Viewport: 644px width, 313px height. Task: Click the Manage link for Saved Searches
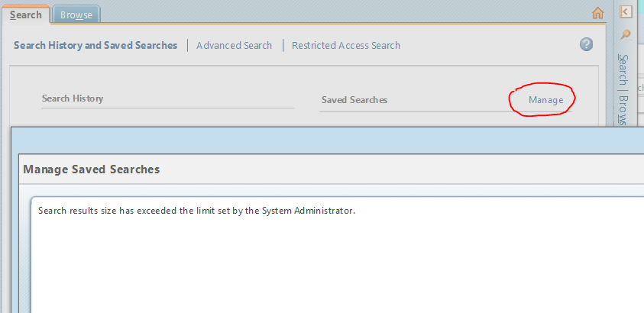[545, 100]
